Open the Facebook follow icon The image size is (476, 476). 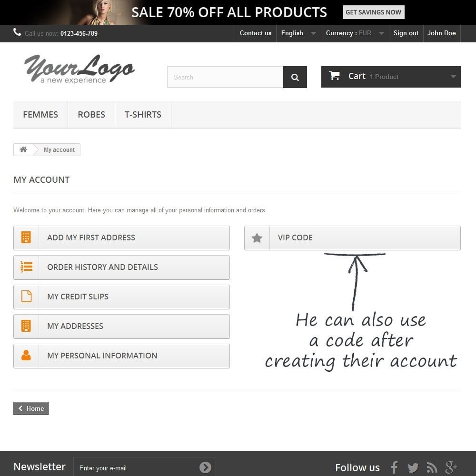tap(394, 467)
